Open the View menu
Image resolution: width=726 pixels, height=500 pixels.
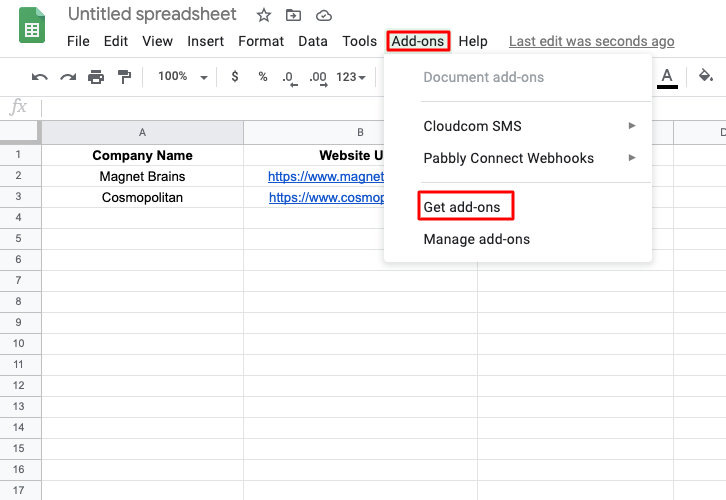pyautogui.click(x=157, y=41)
